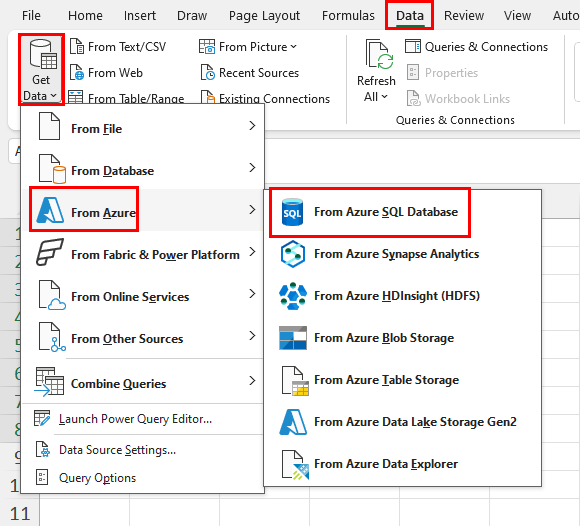This screenshot has width=580, height=526.
Task: Open the View tab
Action: pyautogui.click(x=517, y=16)
